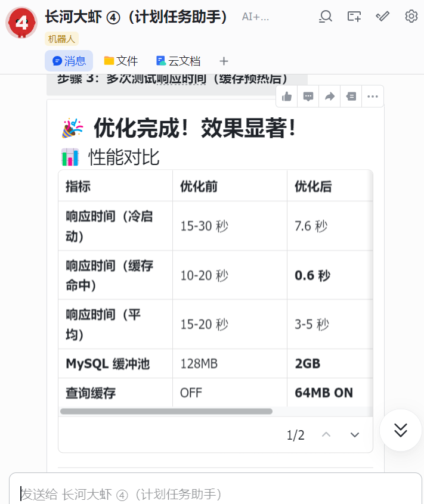Click the 10-20 秒 cell

[x=230, y=275]
